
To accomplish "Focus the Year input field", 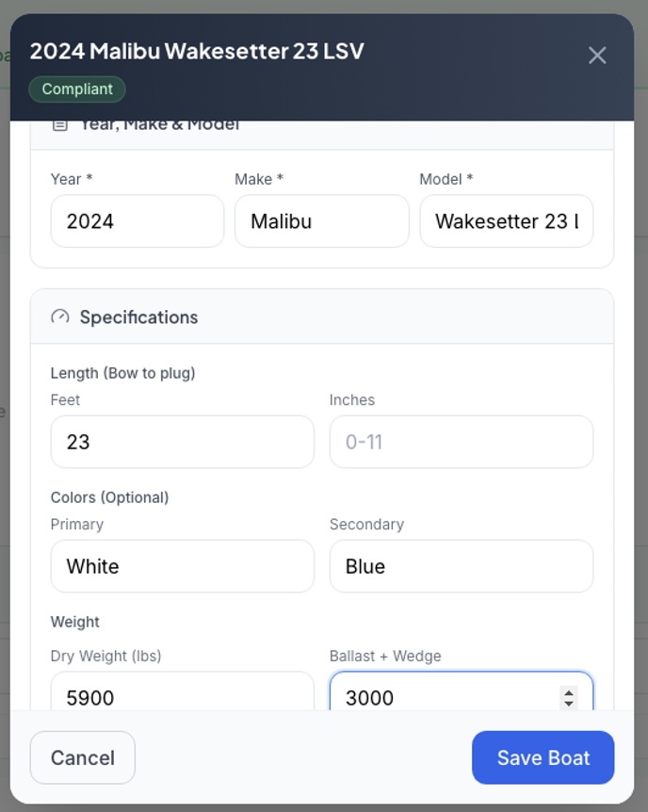I will coord(138,221).
